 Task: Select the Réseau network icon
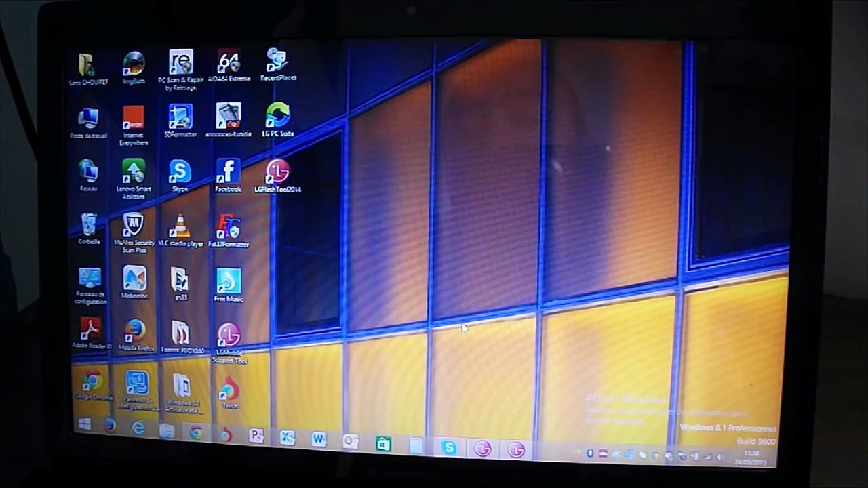pyautogui.click(x=88, y=176)
